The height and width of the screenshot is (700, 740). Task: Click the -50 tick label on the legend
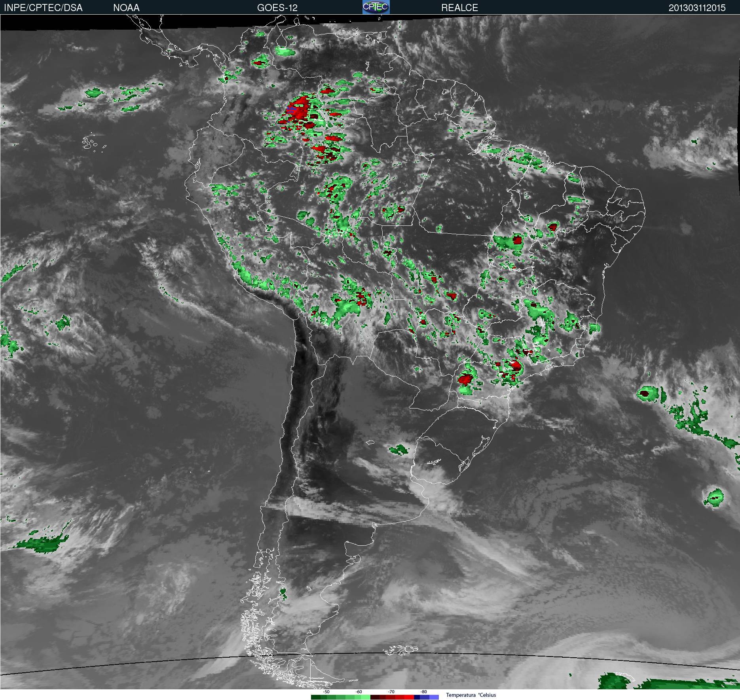(326, 692)
